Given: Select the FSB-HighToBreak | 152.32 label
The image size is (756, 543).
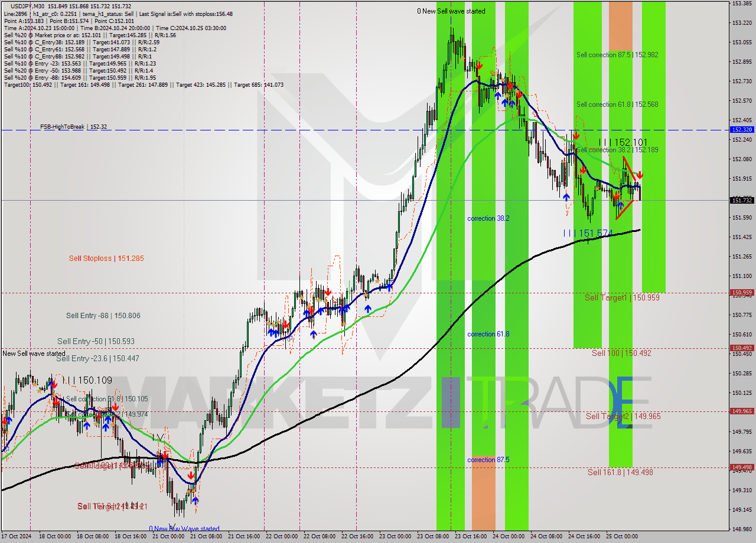Looking at the screenshot, I should pos(73,126).
